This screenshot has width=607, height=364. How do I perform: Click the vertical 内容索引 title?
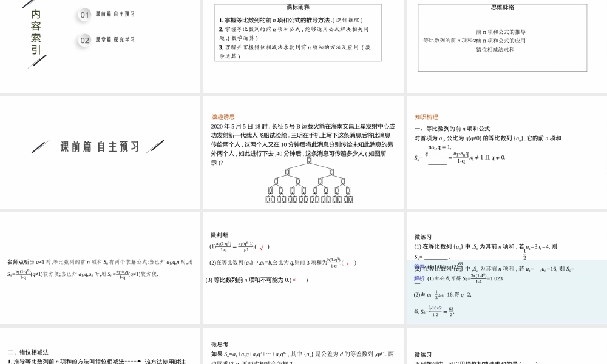(x=36, y=32)
